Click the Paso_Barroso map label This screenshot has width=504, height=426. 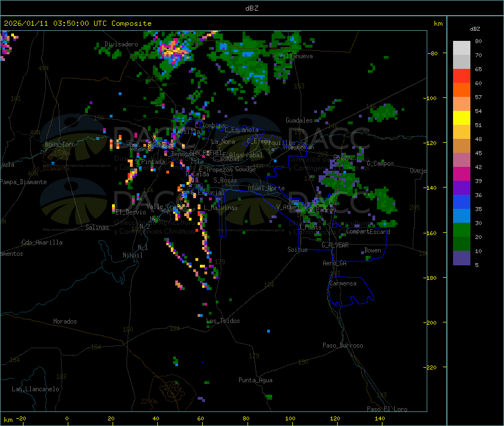(343, 345)
